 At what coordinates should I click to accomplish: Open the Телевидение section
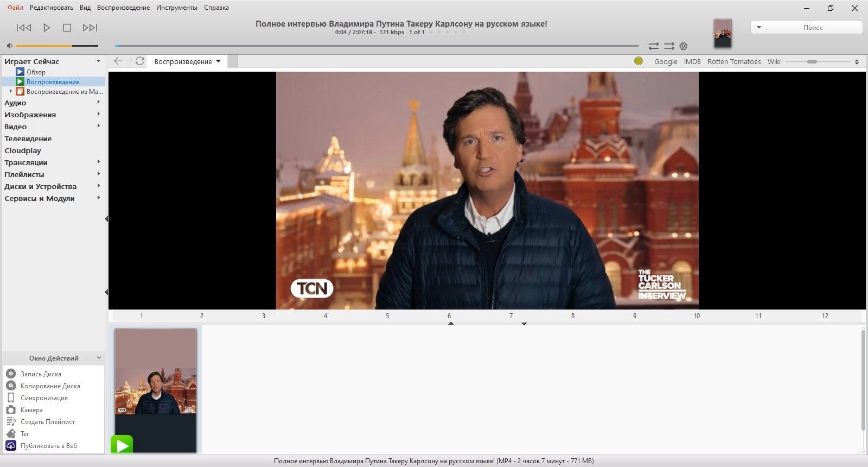pyautogui.click(x=28, y=138)
